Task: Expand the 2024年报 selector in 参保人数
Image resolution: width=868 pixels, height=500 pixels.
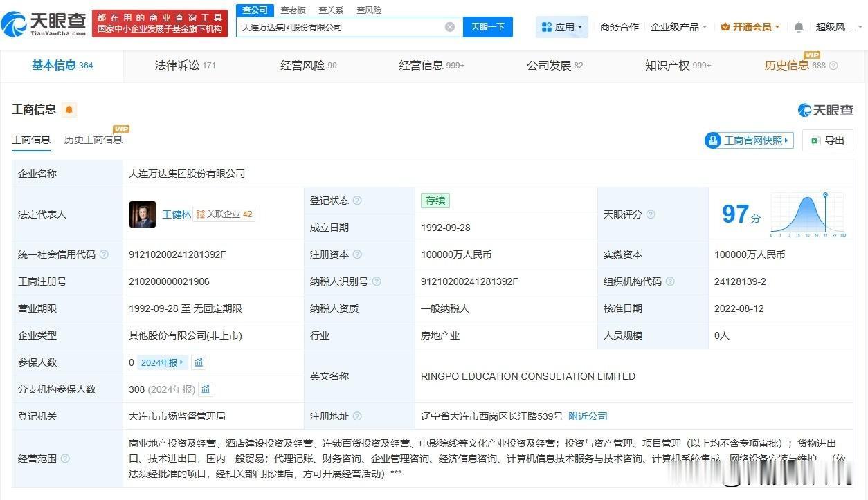Action: pyautogui.click(x=163, y=362)
